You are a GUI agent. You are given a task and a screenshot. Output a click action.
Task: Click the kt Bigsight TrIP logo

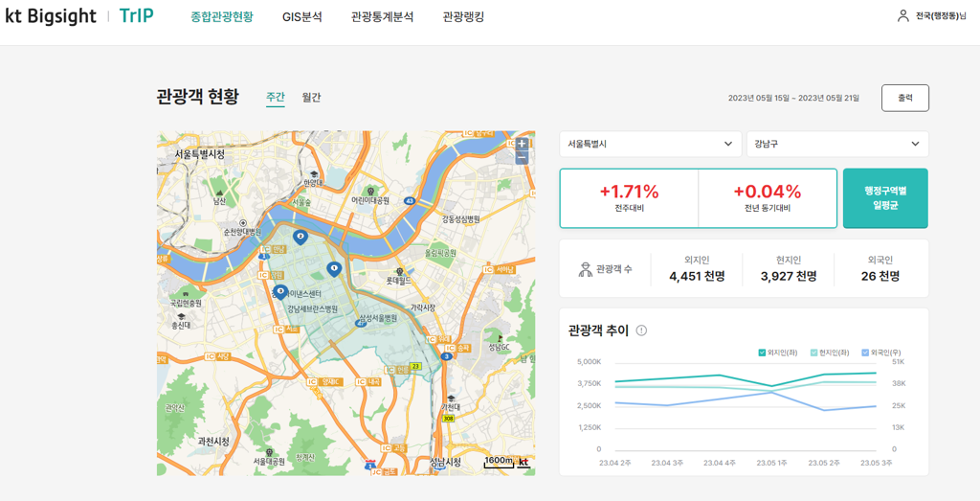(x=78, y=16)
